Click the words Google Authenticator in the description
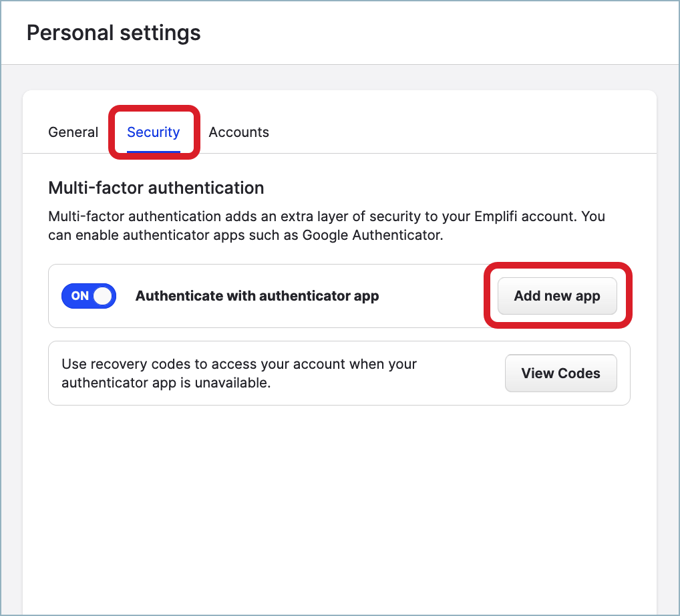 pyautogui.click(x=372, y=235)
